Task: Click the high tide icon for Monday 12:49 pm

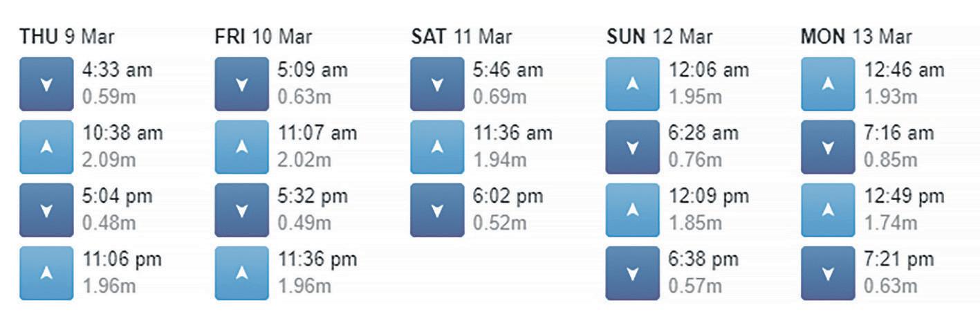Action: coord(828,210)
